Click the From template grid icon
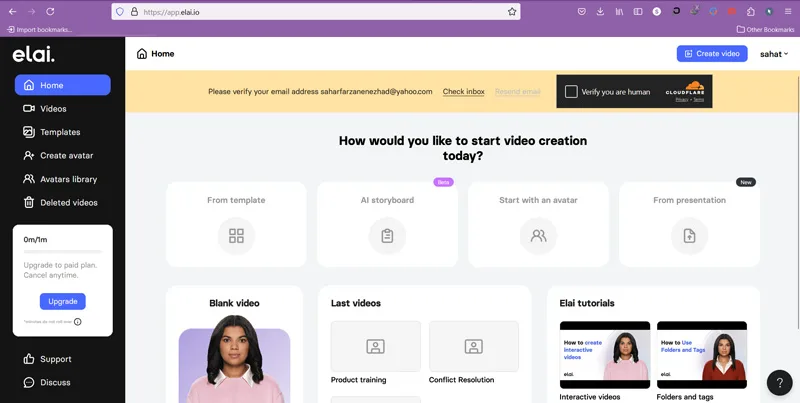Viewport: 800px width, 403px height. 236,236
